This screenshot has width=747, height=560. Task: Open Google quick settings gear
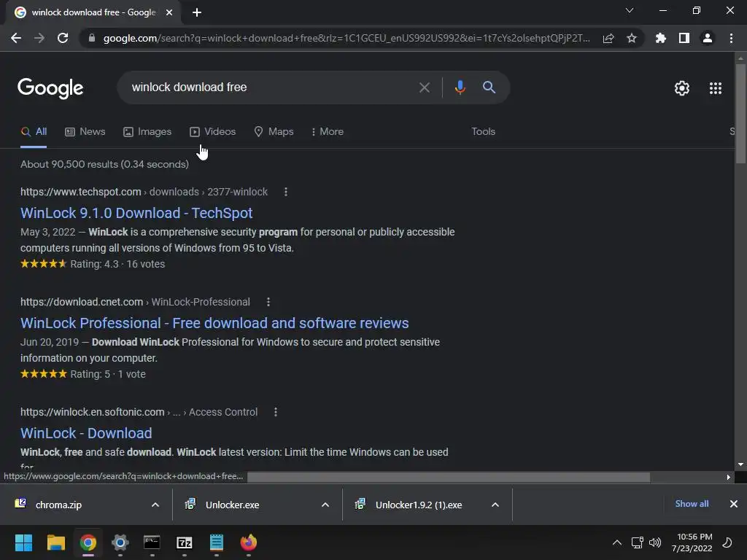click(682, 88)
